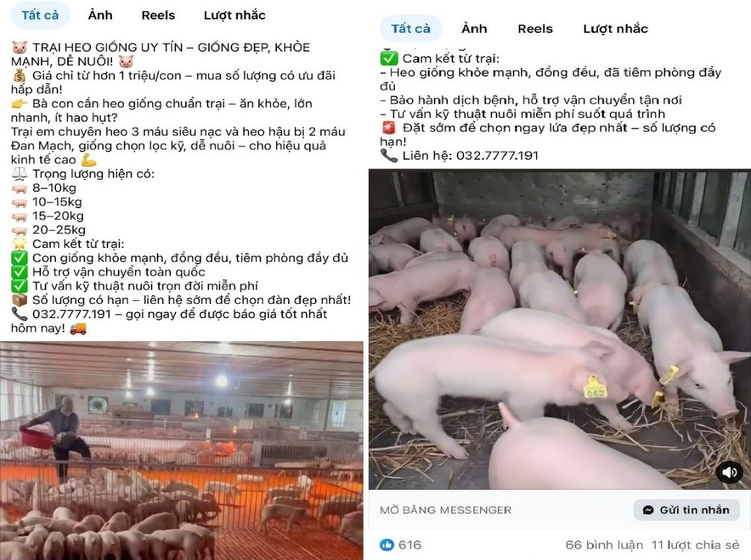Click the 616 reactions count
Viewport: 751px width, 560px height.
pos(410,544)
